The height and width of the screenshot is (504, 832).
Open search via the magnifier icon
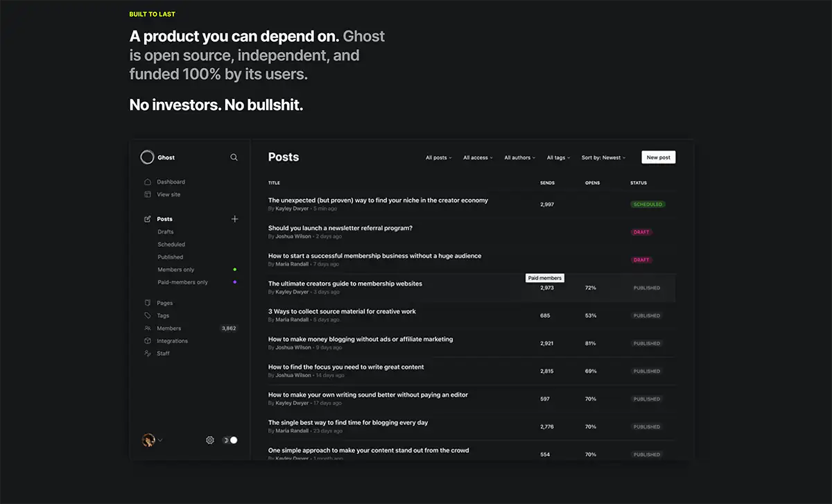coord(234,157)
